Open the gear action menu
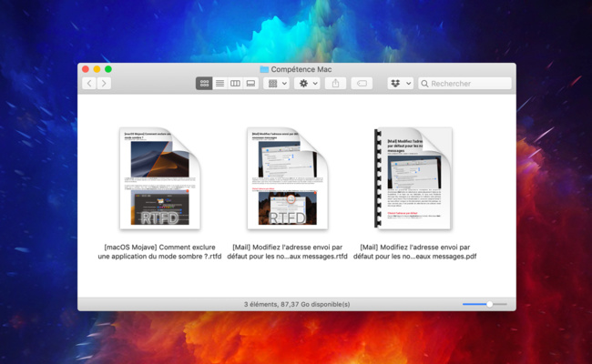The height and width of the screenshot is (364, 592). point(307,83)
